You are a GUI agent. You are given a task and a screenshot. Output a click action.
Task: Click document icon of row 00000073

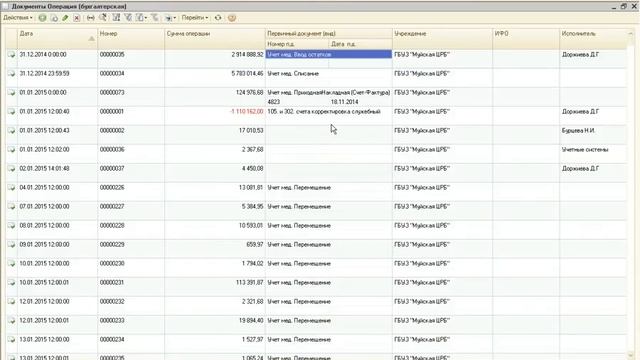[x=11, y=93]
